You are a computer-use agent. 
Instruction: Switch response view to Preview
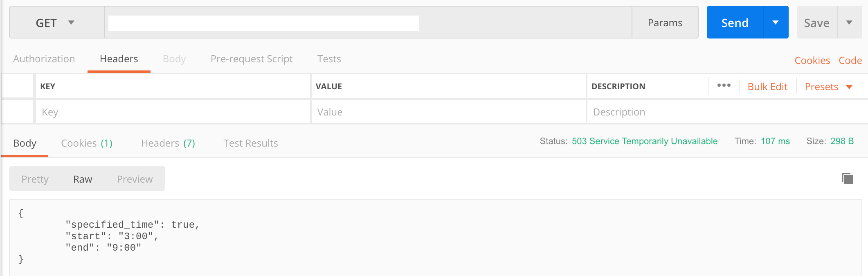[135, 179]
